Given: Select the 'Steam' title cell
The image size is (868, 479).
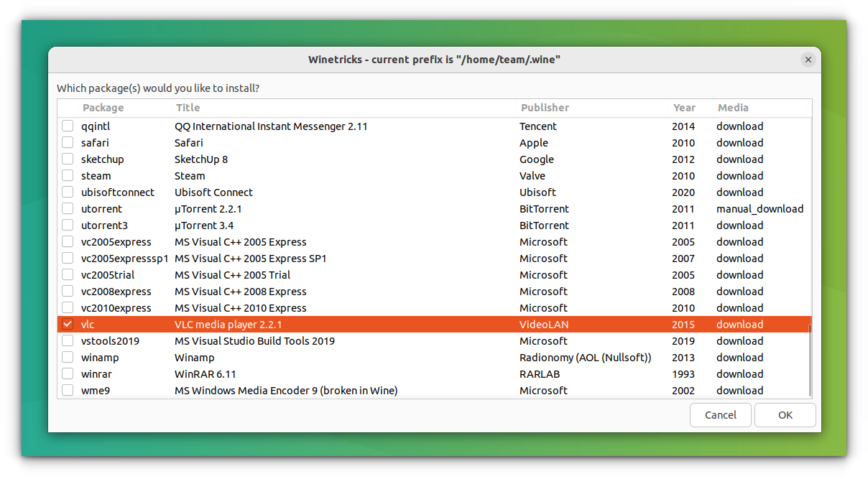Looking at the screenshot, I should coord(190,176).
